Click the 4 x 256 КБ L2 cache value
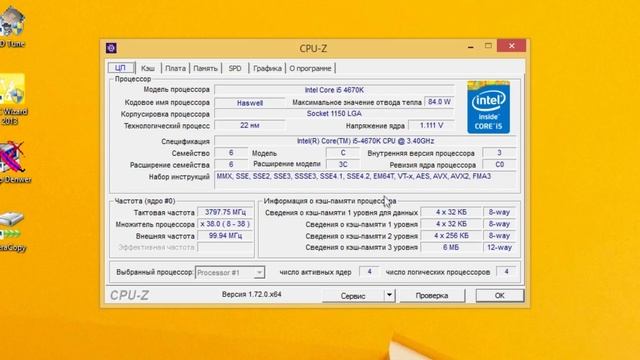Image resolution: width=640 pixels, height=360 pixels. (x=451, y=236)
